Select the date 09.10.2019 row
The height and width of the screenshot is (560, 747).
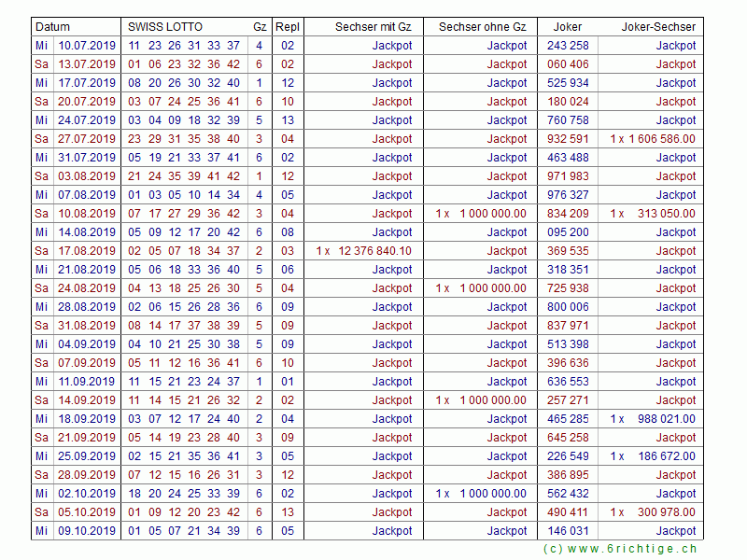pos(87,531)
